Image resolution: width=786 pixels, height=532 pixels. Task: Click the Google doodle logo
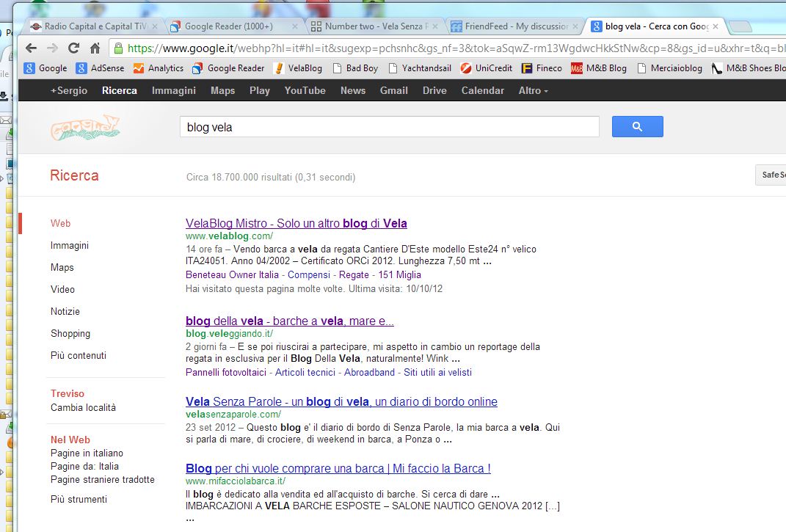click(85, 128)
